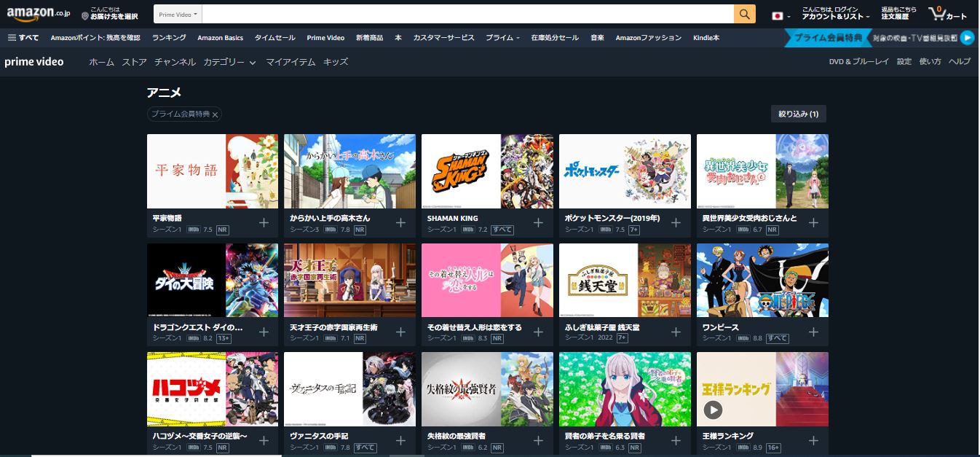Screen dimensions: 980x457
Task: Open the ワンピース thumbnail image
Action: click(762, 281)
